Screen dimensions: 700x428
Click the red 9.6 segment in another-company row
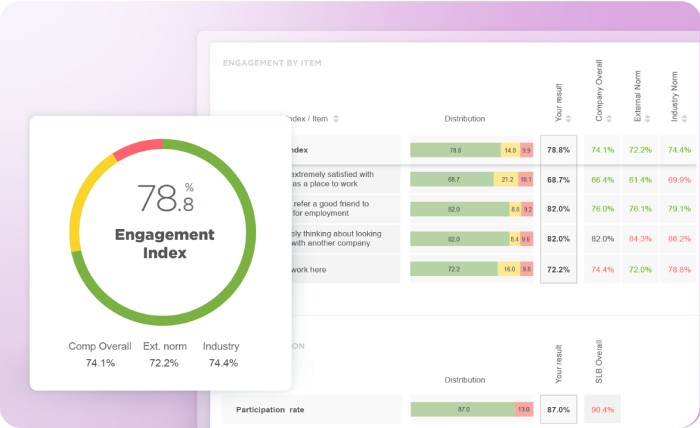[x=526, y=239]
